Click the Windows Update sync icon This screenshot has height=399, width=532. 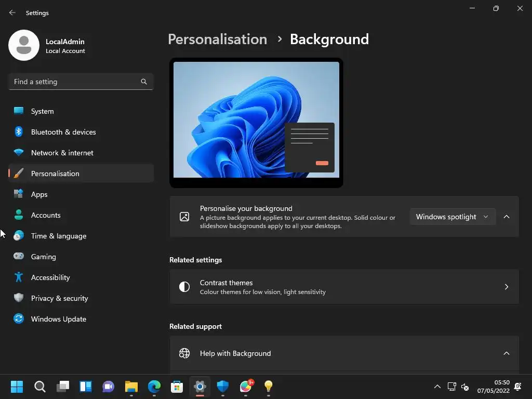point(19,318)
